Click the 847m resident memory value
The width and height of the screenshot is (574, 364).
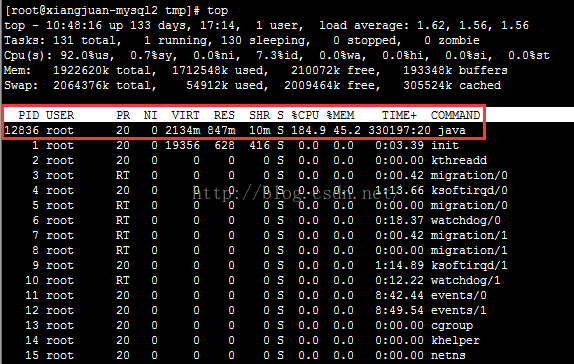point(221,130)
